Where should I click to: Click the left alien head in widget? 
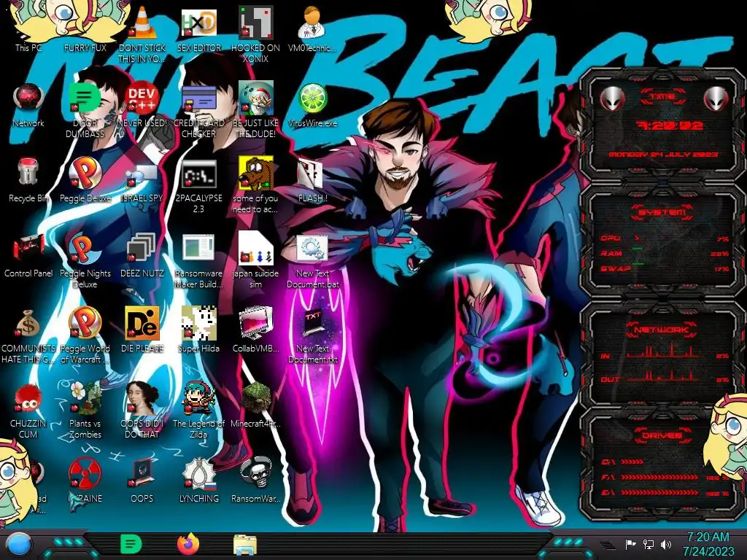[x=612, y=98]
